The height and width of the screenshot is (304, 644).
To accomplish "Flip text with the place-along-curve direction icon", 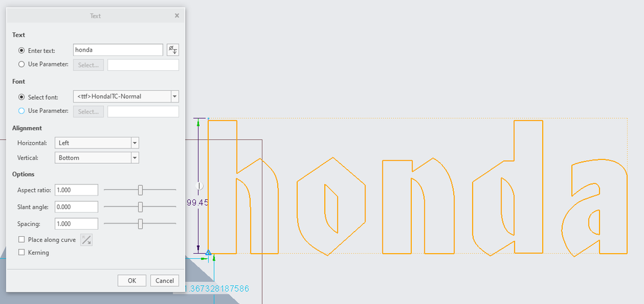I will (86, 240).
